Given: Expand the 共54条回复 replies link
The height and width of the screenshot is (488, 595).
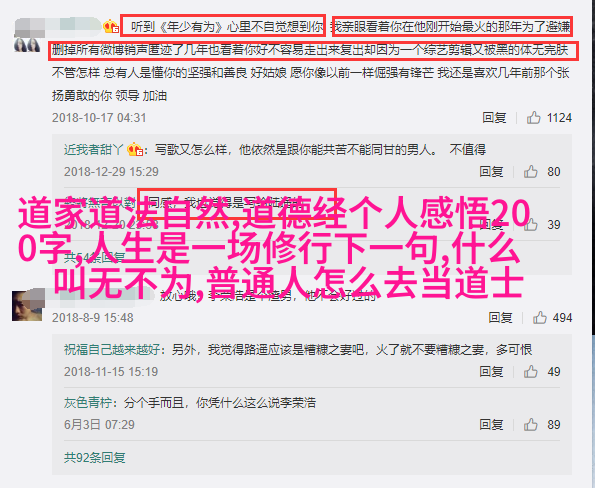Looking at the screenshot, I should tap(94, 258).
